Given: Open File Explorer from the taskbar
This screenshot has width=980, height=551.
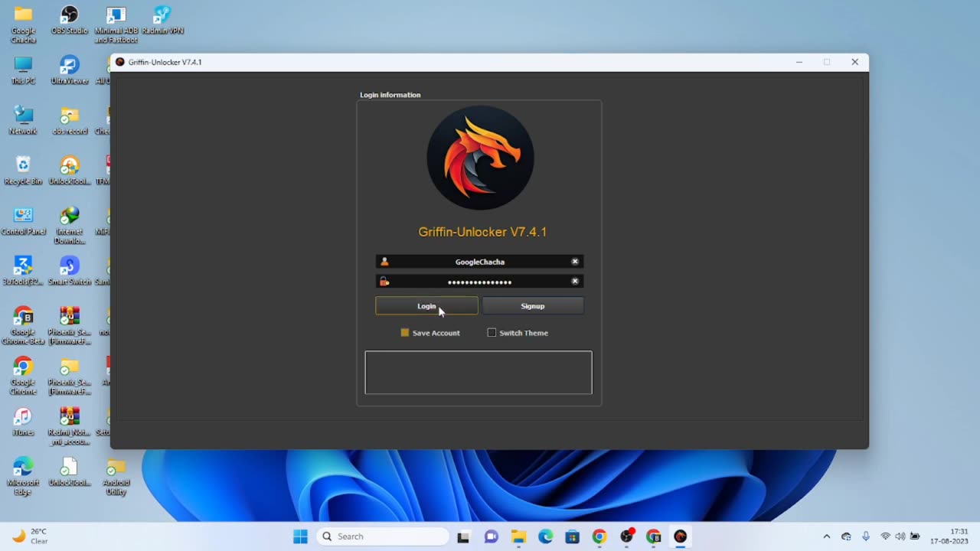Looking at the screenshot, I should click(x=518, y=536).
